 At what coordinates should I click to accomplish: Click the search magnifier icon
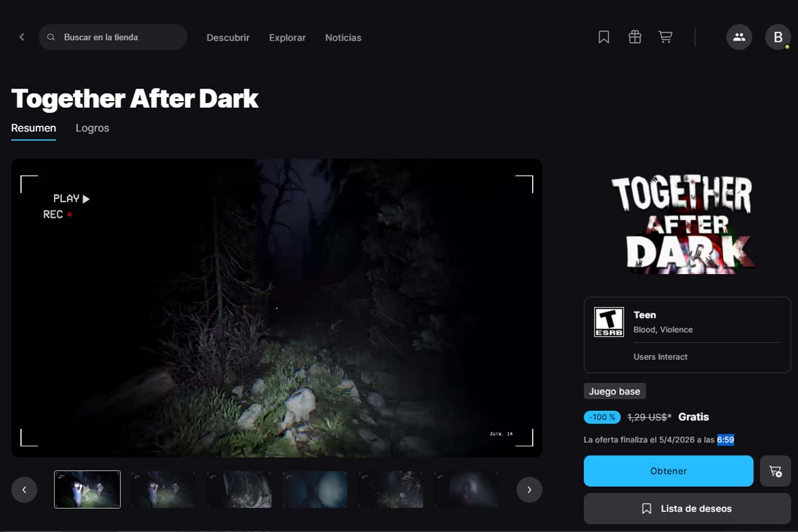[x=51, y=37]
